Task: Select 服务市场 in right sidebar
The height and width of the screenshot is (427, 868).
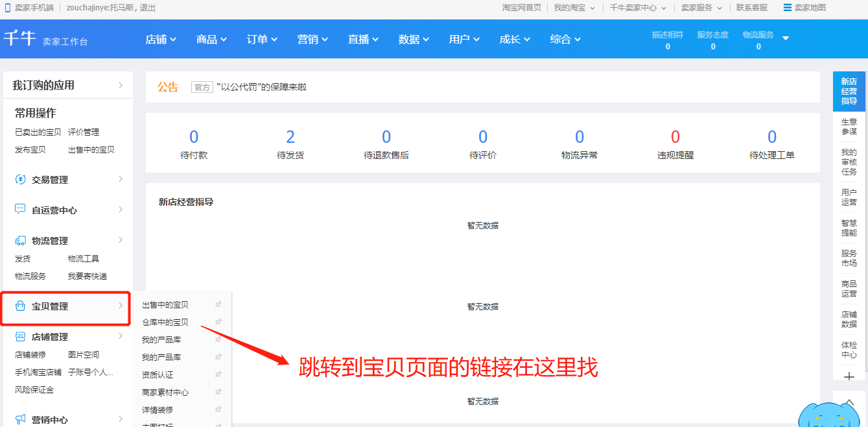Action: click(849, 258)
